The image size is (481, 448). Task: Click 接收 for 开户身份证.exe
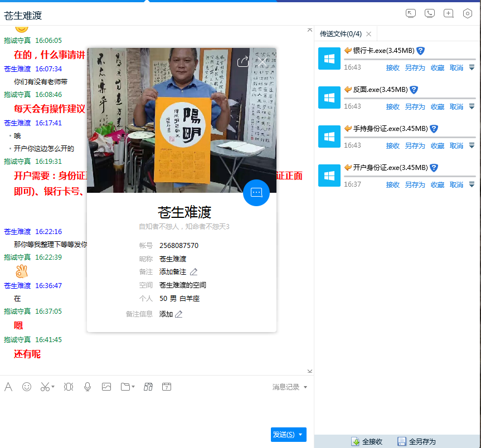(392, 184)
